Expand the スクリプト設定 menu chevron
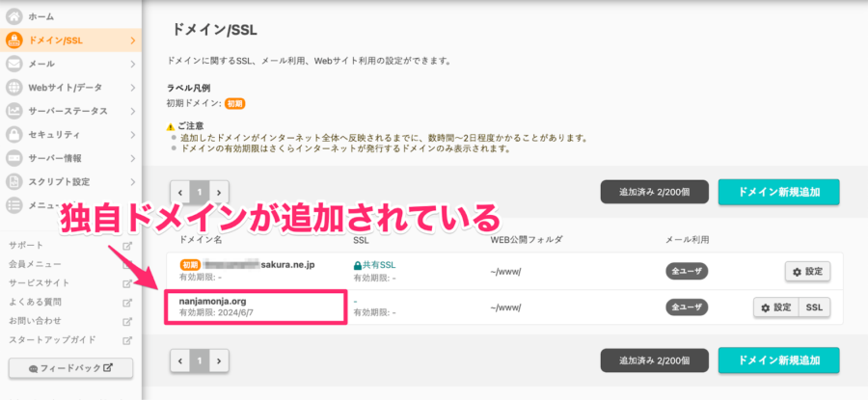Screen dimensions: 868x400 (133, 182)
